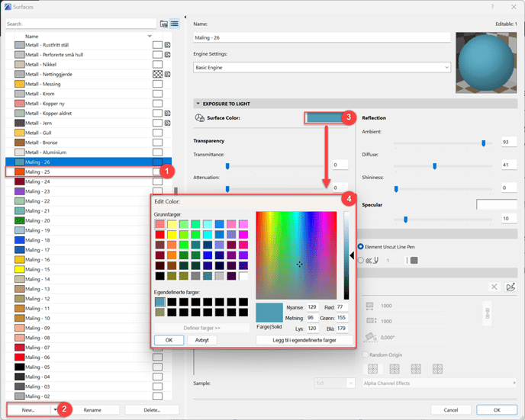
Task: Open the load texture image icon
Action: click(511, 287)
